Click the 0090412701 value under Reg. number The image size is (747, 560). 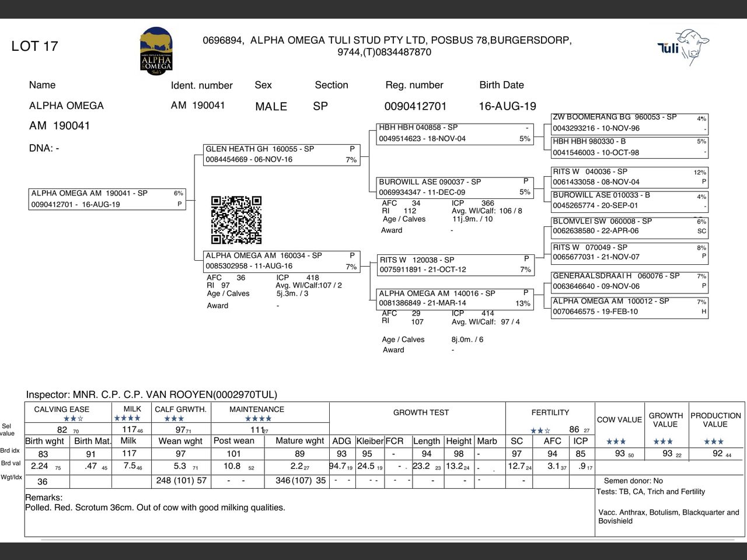coord(415,106)
